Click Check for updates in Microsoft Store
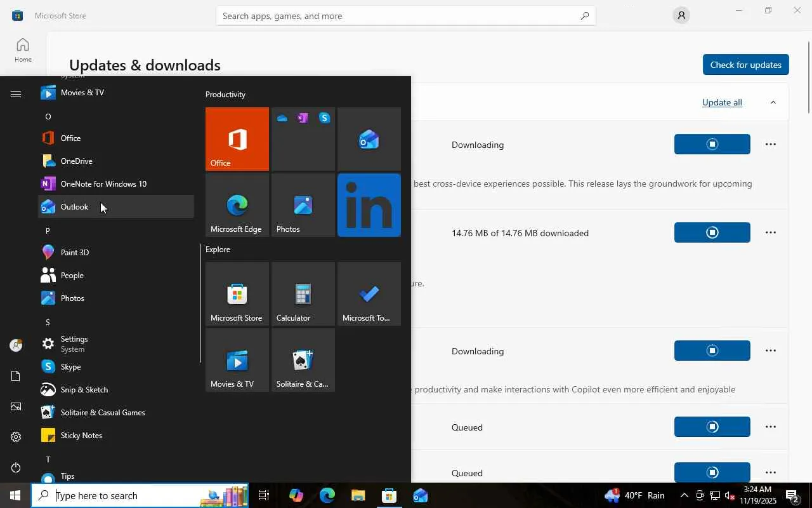The height and width of the screenshot is (508, 812). (745, 65)
